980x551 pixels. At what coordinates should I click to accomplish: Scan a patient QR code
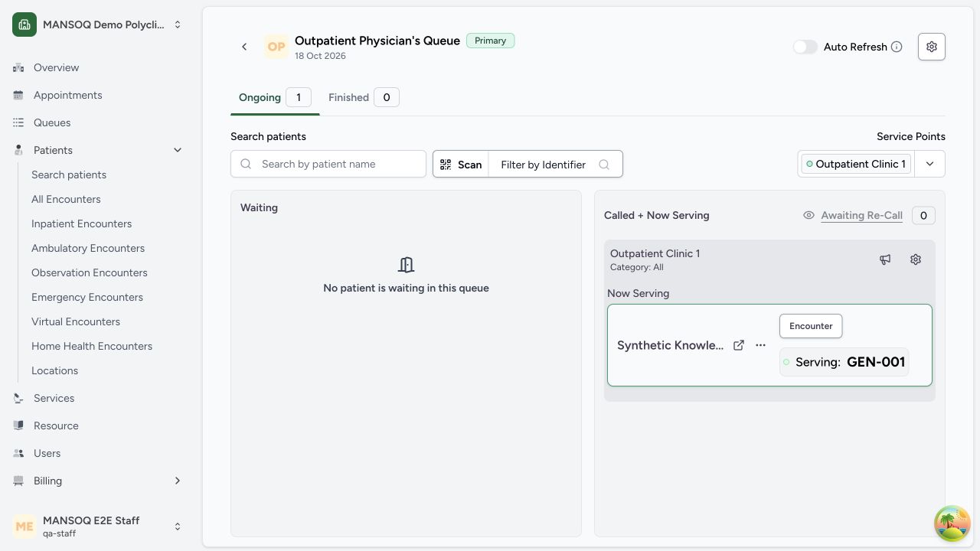coord(461,165)
